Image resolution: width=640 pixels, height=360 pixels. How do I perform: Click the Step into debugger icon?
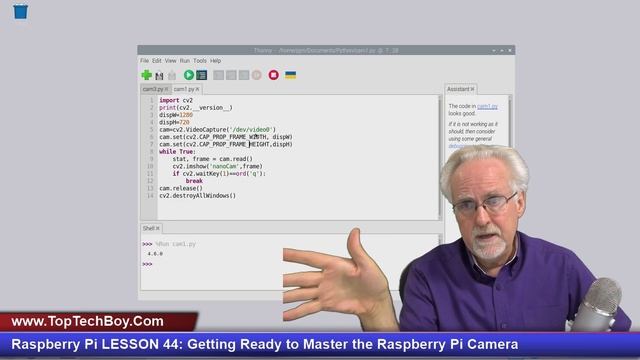(x=231, y=75)
